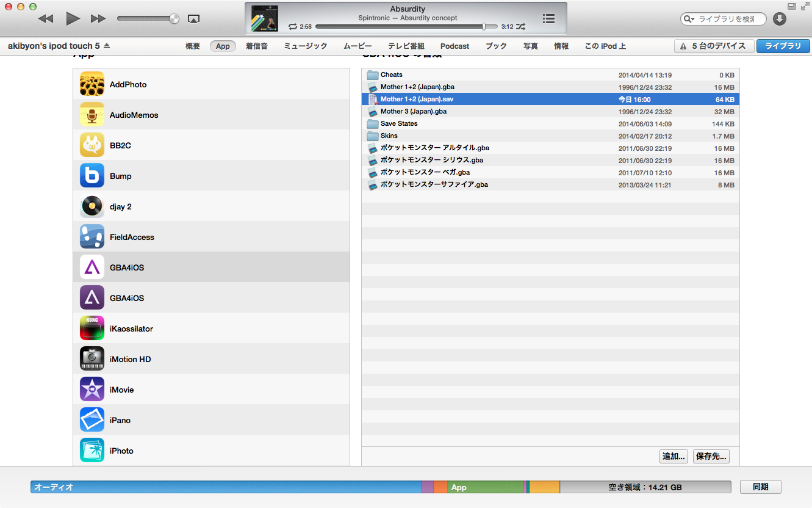Image resolution: width=812 pixels, height=508 pixels.
Task: Select the AddPhoto app icon
Action: point(92,84)
